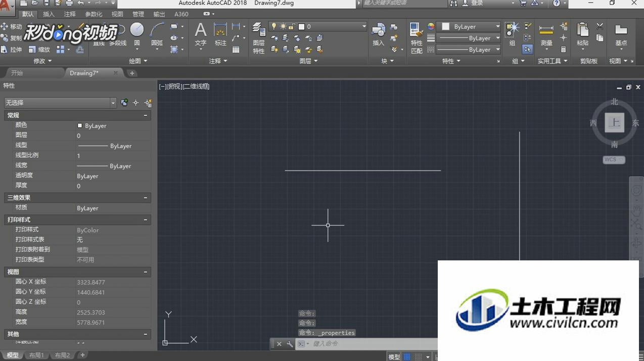Select the Scale (缩放) modify tool

39,50
